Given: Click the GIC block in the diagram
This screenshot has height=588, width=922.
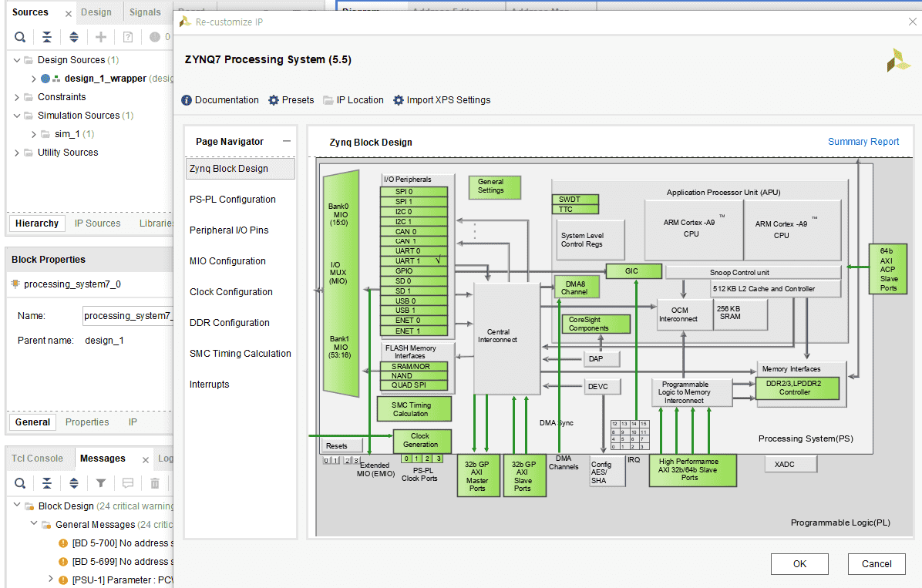Looking at the screenshot, I should pos(634,271).
